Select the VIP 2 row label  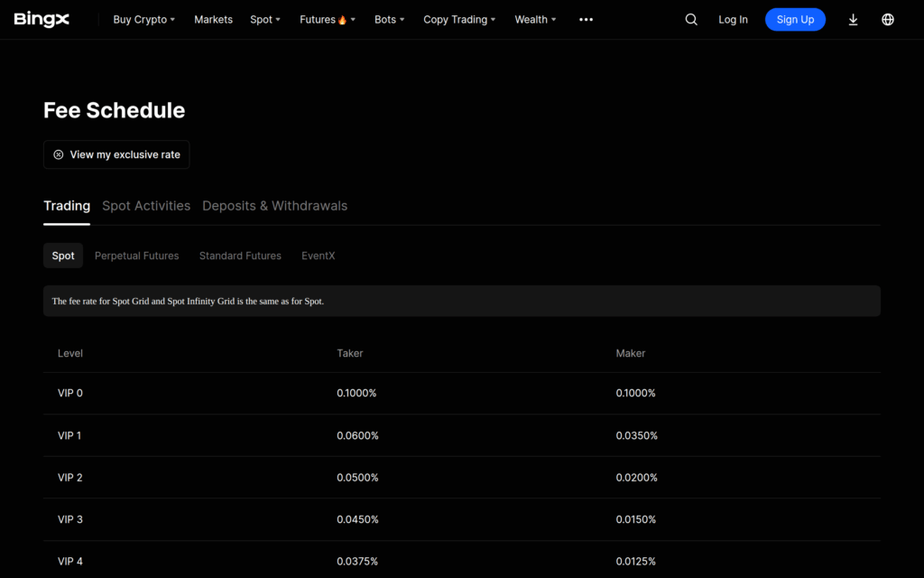click(70, 477)
